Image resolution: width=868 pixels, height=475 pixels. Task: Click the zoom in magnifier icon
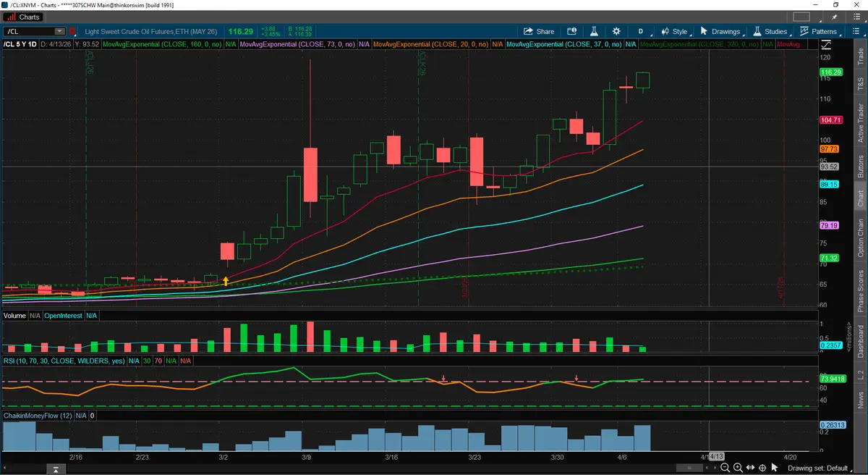(736, 468)
